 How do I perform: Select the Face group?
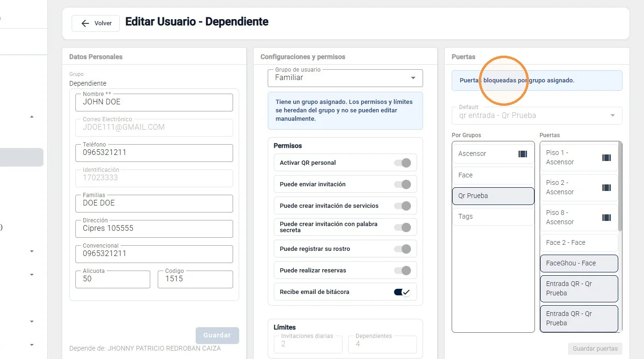pyautogui.click(x=493, y=175)
